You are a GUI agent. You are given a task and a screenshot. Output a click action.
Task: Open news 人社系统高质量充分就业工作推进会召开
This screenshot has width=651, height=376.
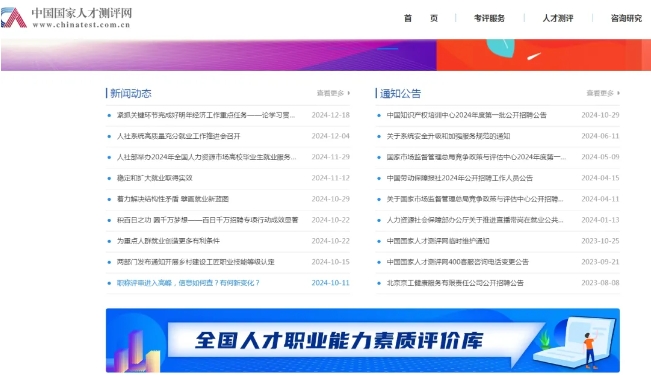coord(179,136)
